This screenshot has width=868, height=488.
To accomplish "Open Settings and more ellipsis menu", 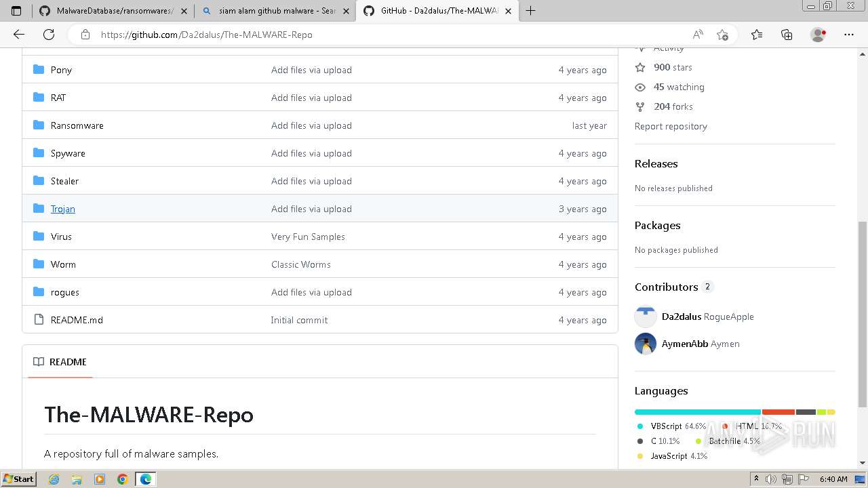I will coord(849,35).
